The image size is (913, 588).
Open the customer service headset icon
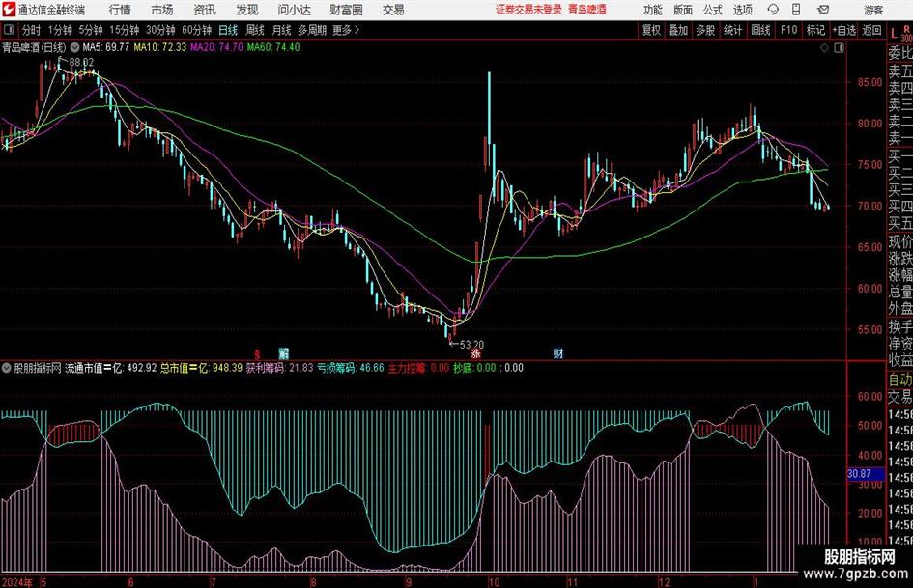(x=773, y=10)
